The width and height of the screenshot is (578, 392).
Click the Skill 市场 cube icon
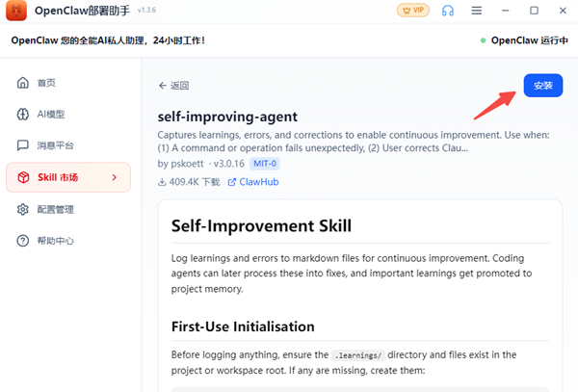click(x=23, y=177)
